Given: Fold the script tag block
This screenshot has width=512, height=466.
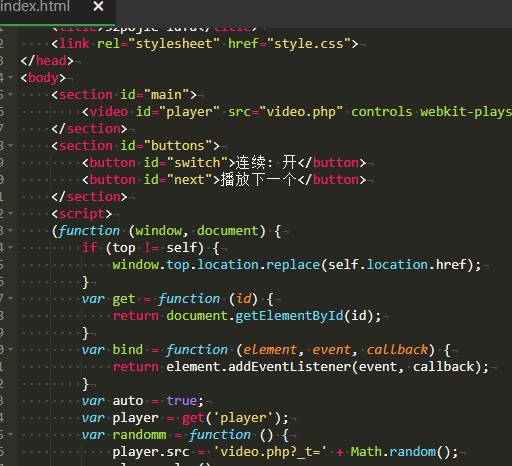Looking at the screenshot, I should tap(11, 213).
